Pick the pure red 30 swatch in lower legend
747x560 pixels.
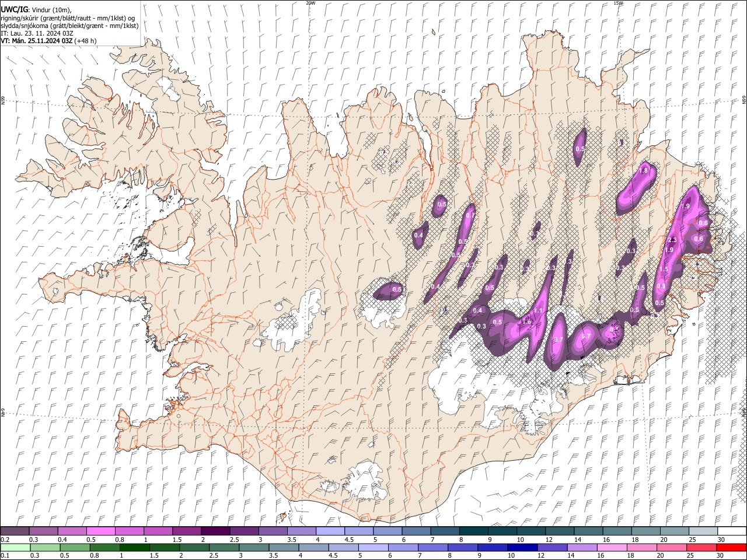[731, 547]
